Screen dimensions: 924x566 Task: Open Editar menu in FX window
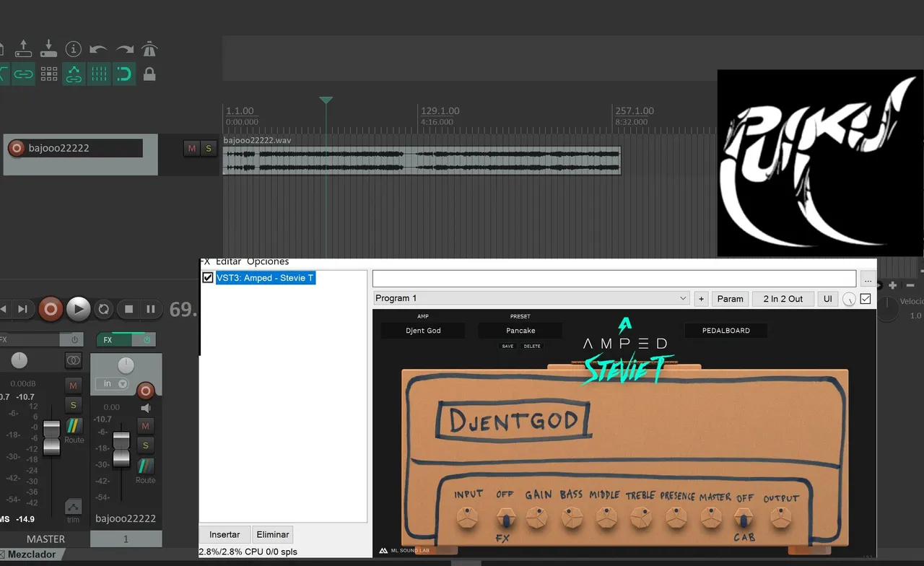[x=229, y=261]
